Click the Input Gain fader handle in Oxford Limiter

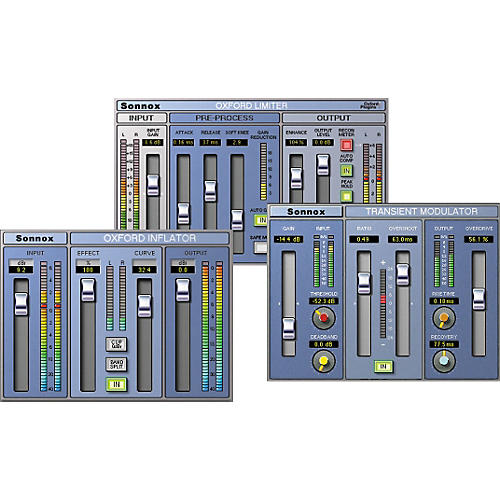point(153,185)
